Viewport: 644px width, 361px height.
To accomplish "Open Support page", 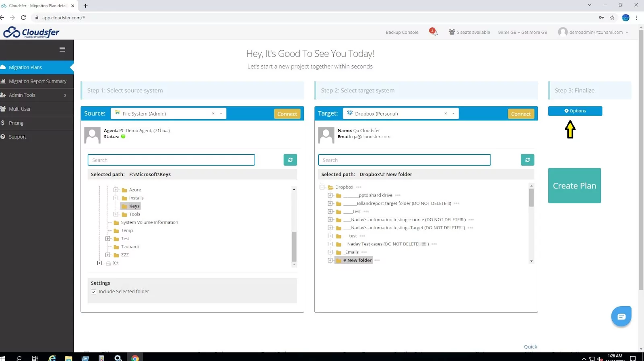I will tap(37, 137).
